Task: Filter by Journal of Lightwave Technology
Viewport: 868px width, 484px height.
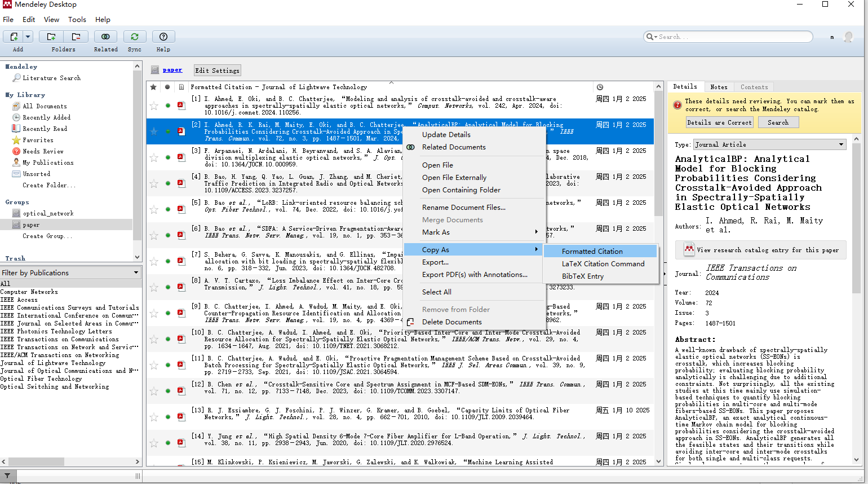Action: [53, 363]
